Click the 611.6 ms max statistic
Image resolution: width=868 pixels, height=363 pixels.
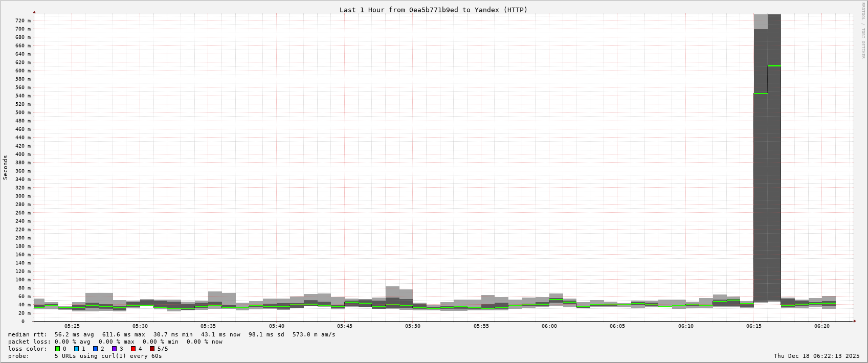(x=123, y=334)
